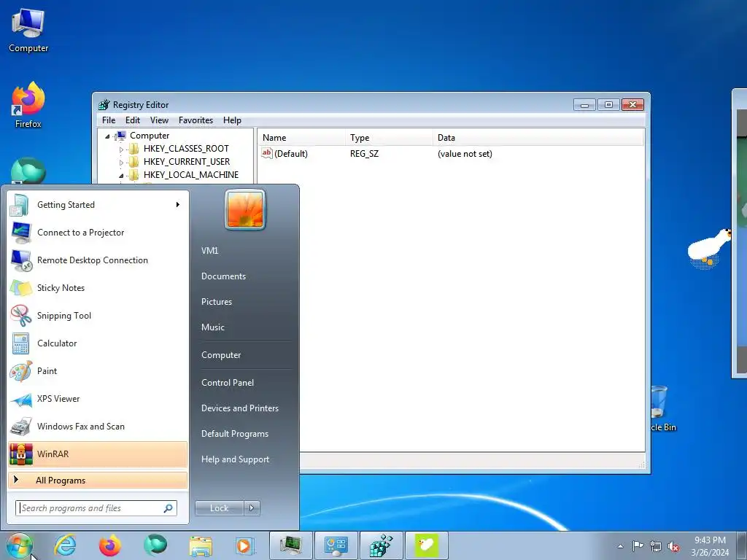Image resolution: width=747 pixels, height=560 pixels.
Task: Open Default Programs link
Action: coord(234,434)
